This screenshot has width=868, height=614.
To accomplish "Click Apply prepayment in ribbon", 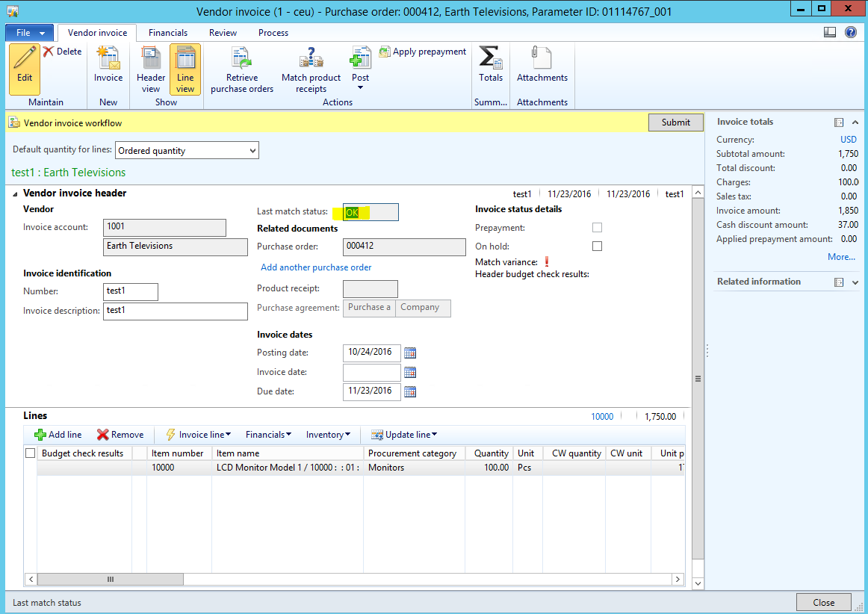I will coord(422,52).
